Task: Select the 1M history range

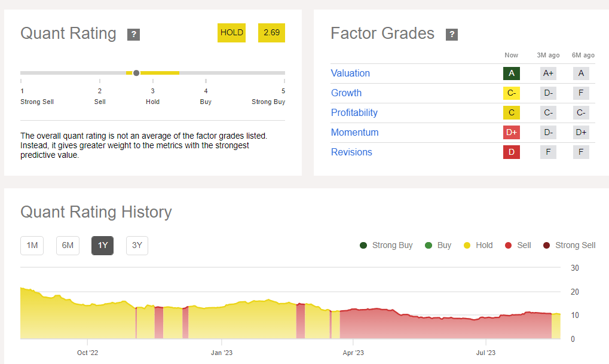Action: (x=32, y=245)
